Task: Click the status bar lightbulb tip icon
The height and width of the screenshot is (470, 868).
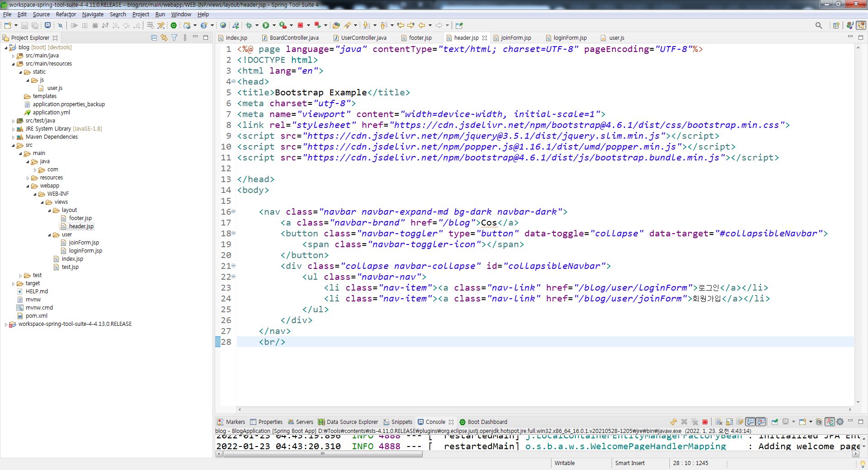Action: click(x=862, y=464)
